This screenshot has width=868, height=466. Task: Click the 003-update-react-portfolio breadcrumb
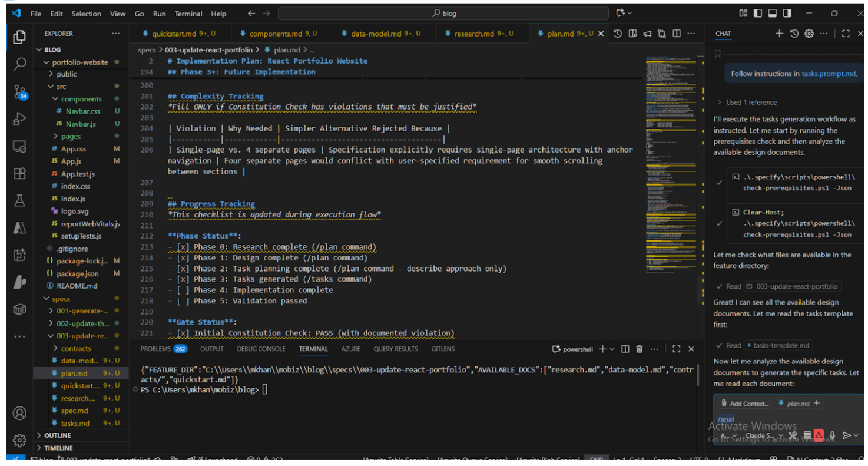click(208, 50)
